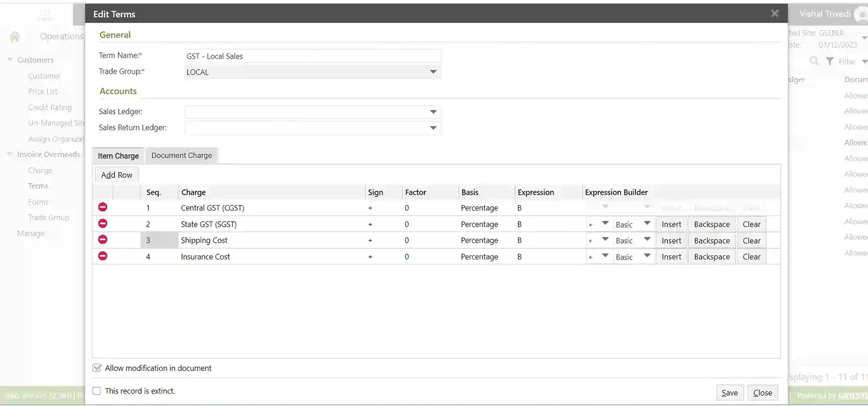Image resolution: width=868 pixels, height=406 pixels.
Task: Open Forms in the sidebar
Action: 38,202
